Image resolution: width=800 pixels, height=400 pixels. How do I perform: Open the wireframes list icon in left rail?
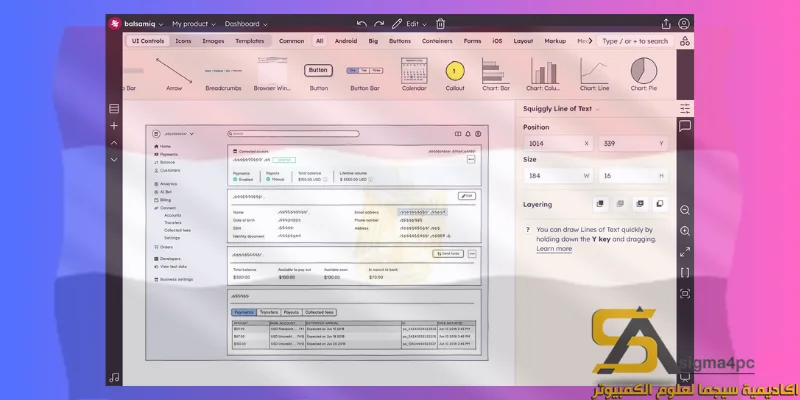(x=114, y=109)
